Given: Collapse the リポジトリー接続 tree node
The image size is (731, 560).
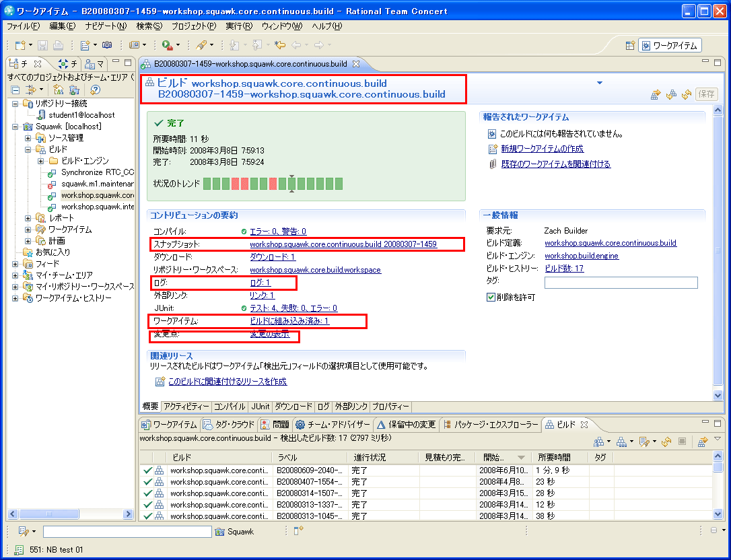Looking at the screenshot, I should pos(15,104).
